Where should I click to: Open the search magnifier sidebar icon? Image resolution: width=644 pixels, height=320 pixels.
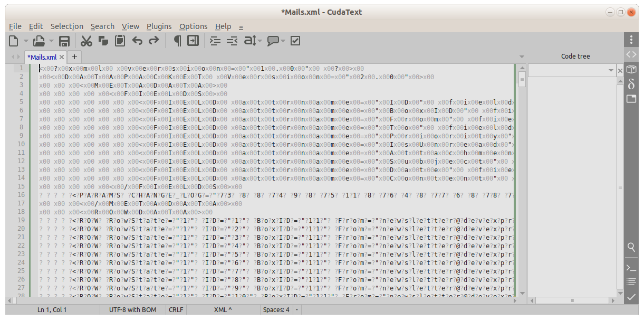[x=631, y=247]
